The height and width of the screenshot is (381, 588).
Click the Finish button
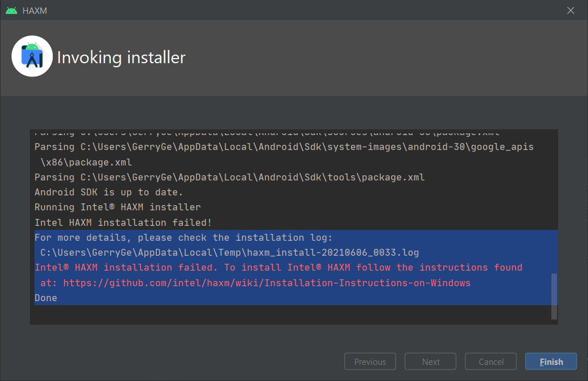(x=551, y=361)
